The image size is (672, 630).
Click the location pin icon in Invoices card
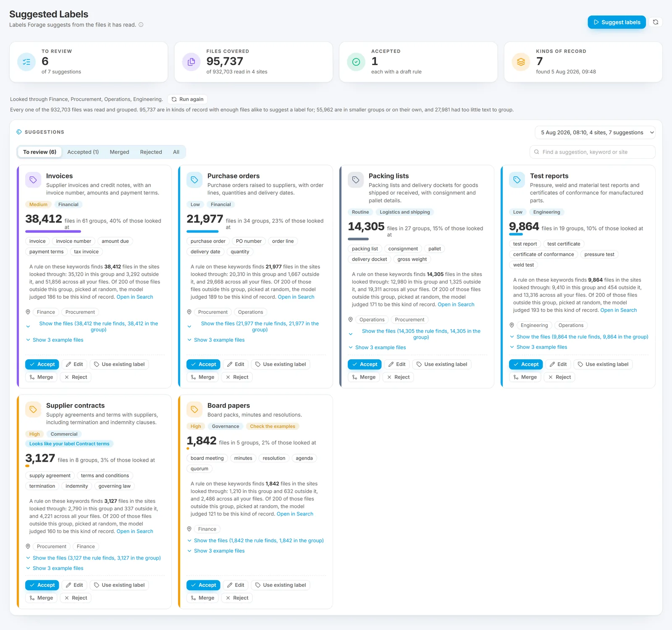[28, 312]
